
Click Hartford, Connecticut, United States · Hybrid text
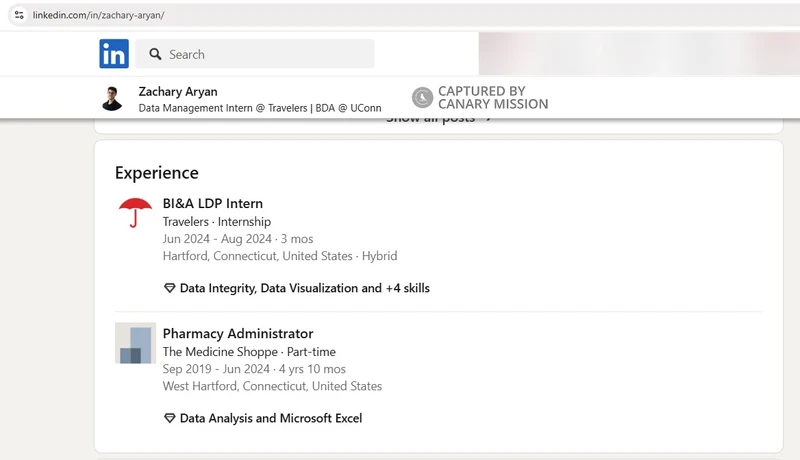pyautogui.click(x=280, y=256)
